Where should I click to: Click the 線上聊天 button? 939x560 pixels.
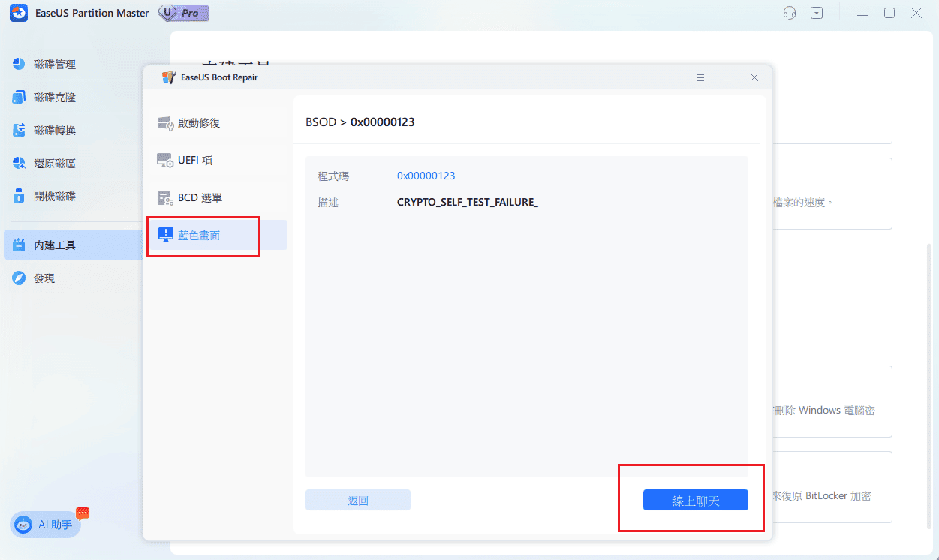[x=695, y=501]
